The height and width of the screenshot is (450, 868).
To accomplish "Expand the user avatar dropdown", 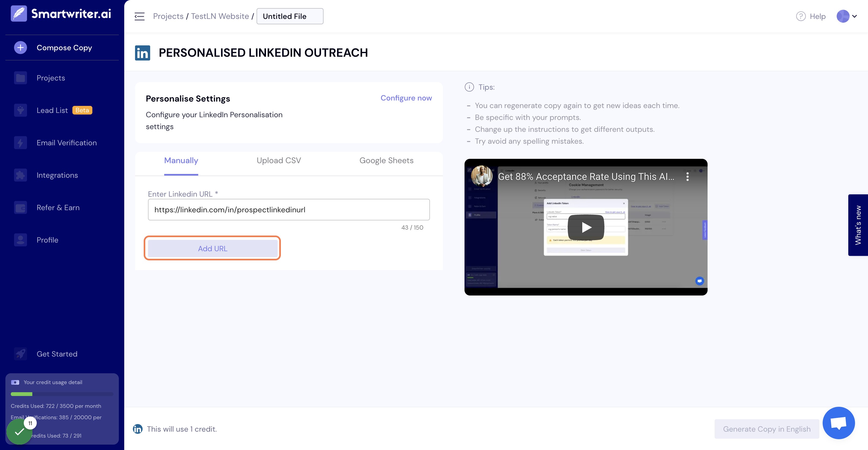I will point(846,16).
